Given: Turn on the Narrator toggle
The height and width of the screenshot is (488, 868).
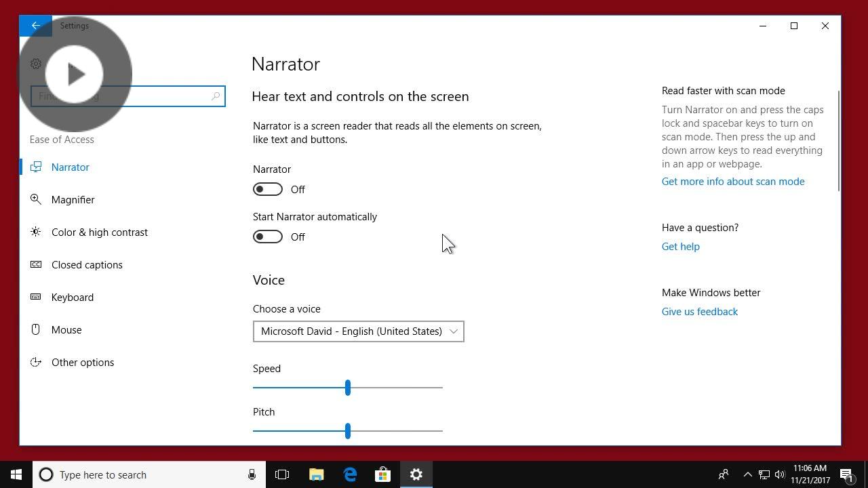Looking at the screenshot, I should [268, 189].
